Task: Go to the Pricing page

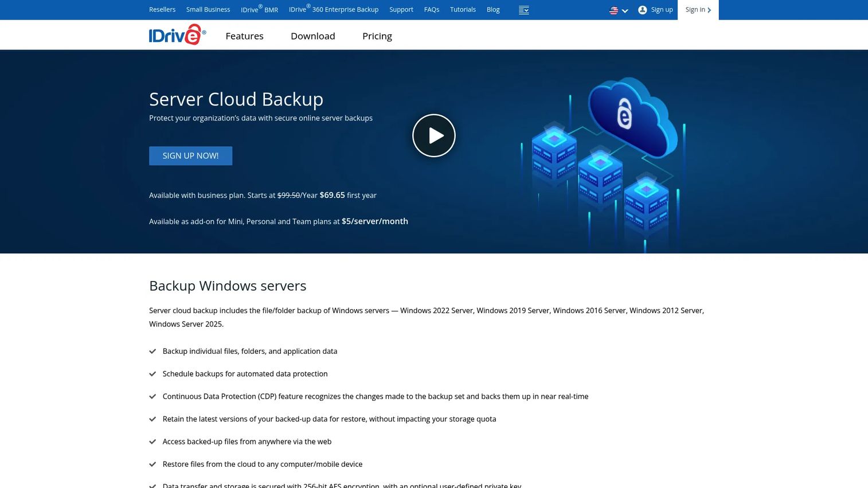Action: tap(377, 36)
